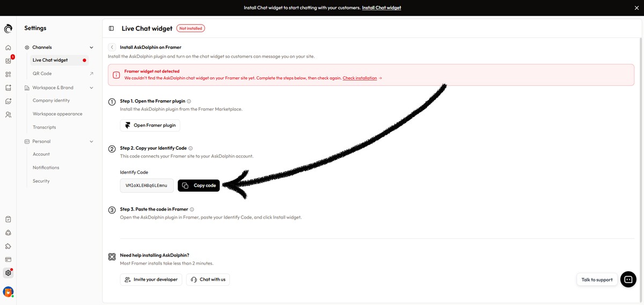Open the chat bubble launcher at the bottom right

click(x=628, y=279)
